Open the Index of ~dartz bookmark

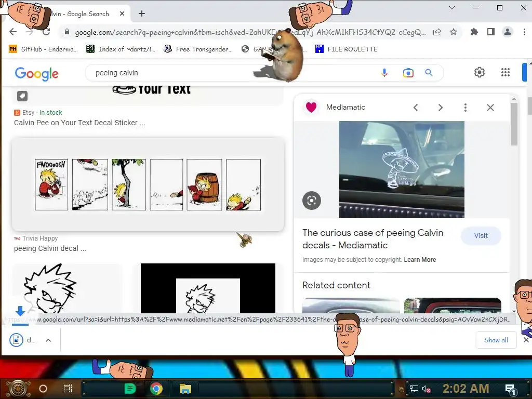tap(121, 49)
